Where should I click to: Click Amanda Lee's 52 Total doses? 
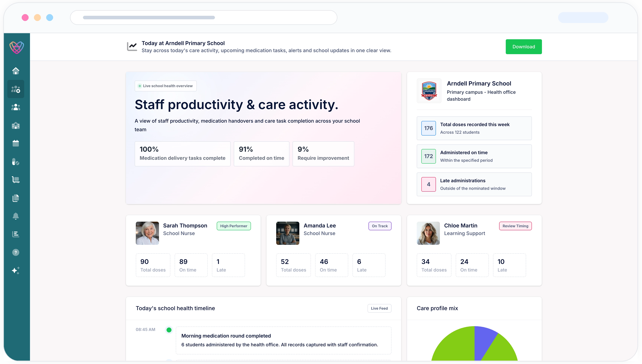point(293,265)
